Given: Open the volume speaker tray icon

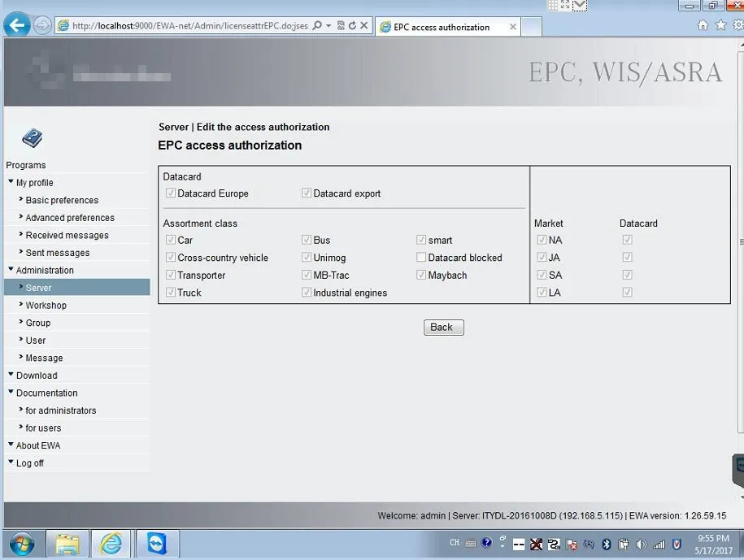Looking at the screenshot, I should point(641,545).
